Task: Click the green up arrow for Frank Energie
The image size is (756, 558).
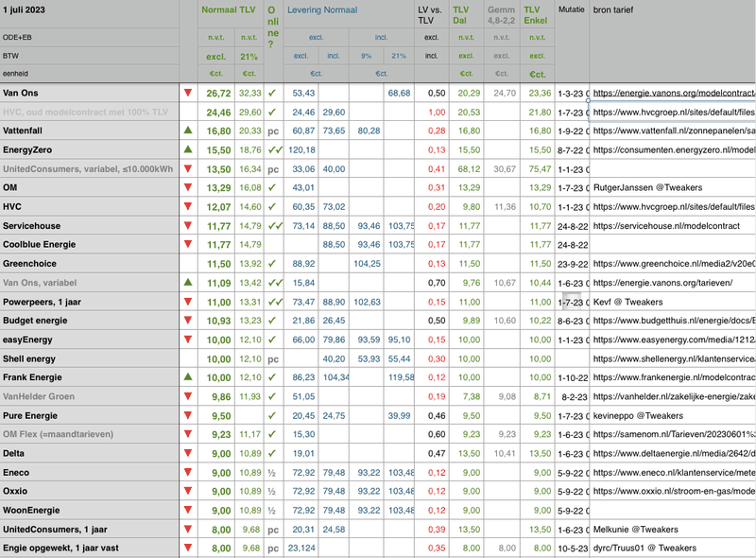Action: click(x=188, y=376)
